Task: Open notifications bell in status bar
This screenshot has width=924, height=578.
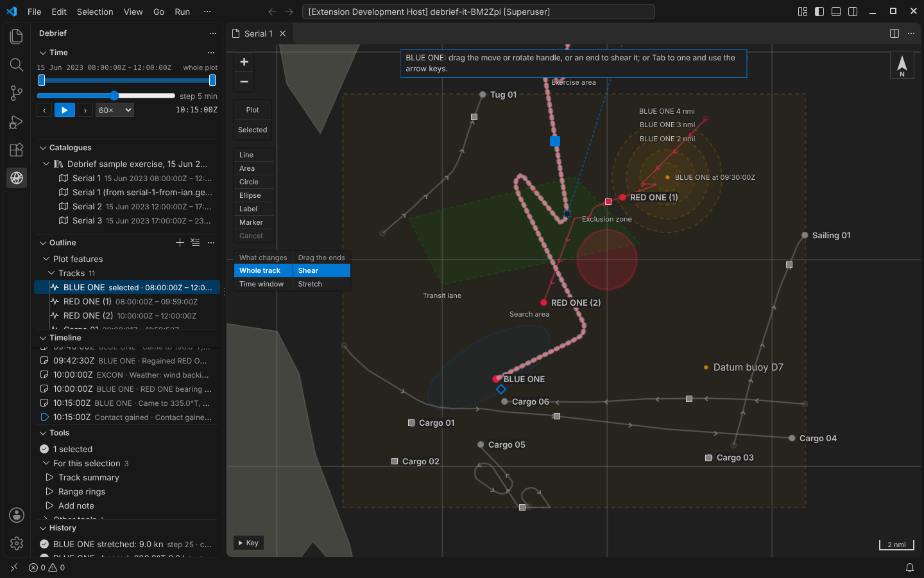Action: pos(909,568)
